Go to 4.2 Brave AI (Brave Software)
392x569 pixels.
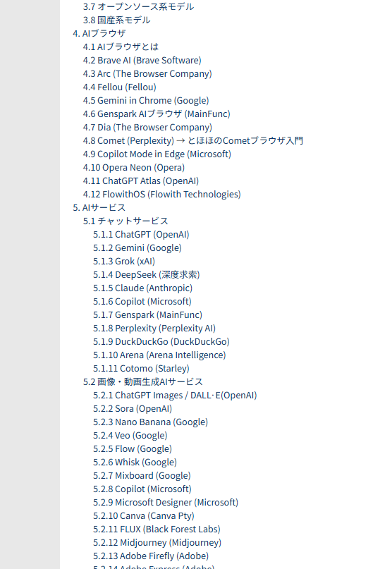(x=142, y=60)
